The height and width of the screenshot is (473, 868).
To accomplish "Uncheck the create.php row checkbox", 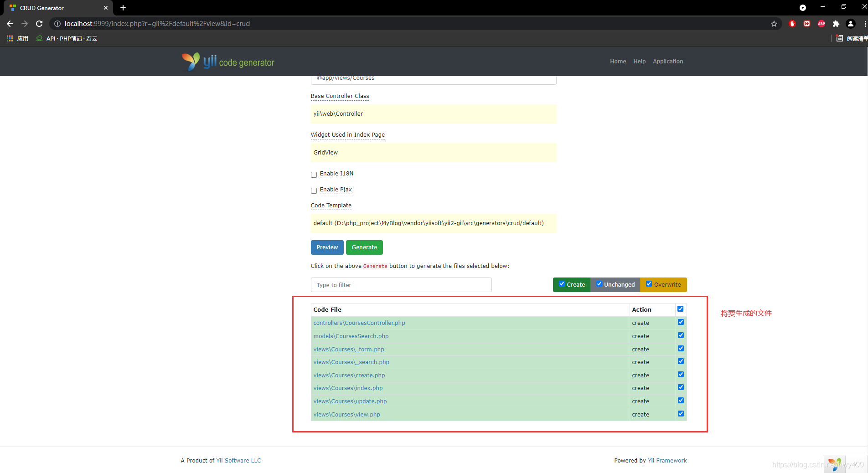I will pos(681,375).
